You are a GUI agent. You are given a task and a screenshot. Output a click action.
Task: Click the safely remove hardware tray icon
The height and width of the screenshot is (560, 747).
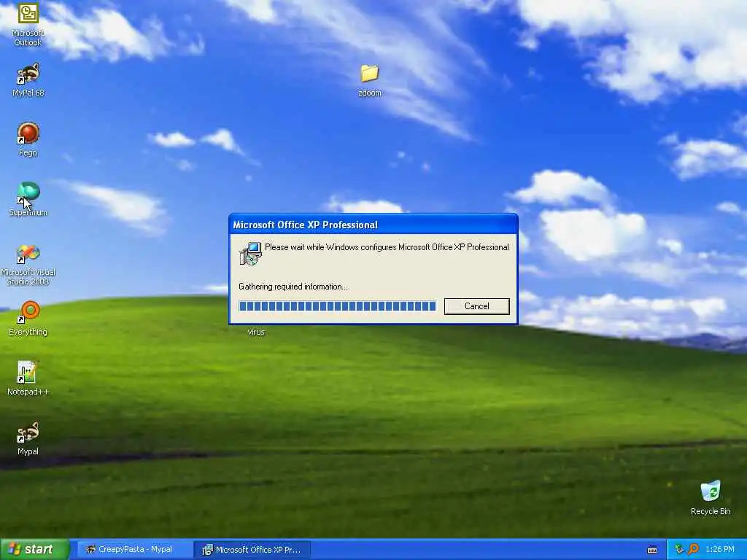click(679, 549)
